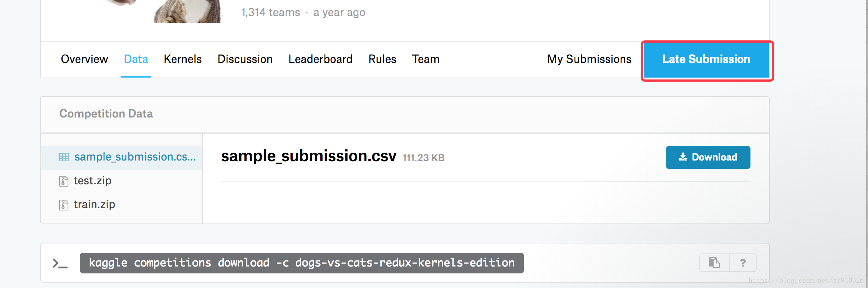The width and height of the screenshot is (868, 288).
Task: Click the kaggle competitions download command text
Action: click(x=302, y=263)
